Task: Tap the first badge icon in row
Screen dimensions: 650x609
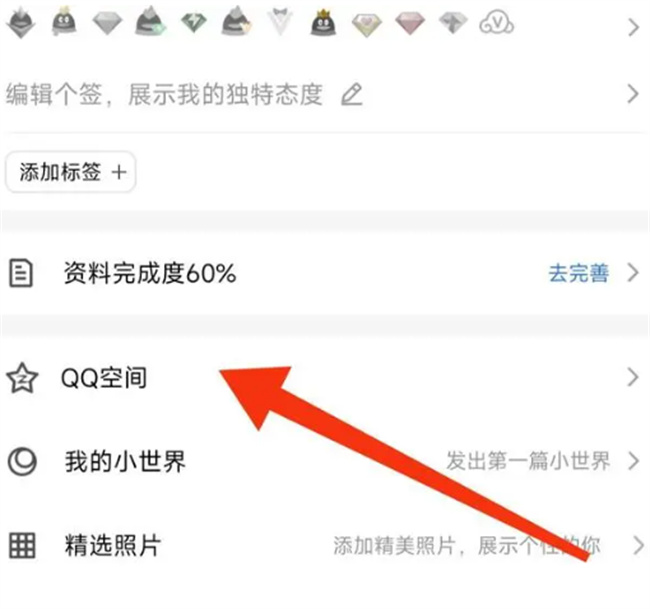Action: pos(21,23)
